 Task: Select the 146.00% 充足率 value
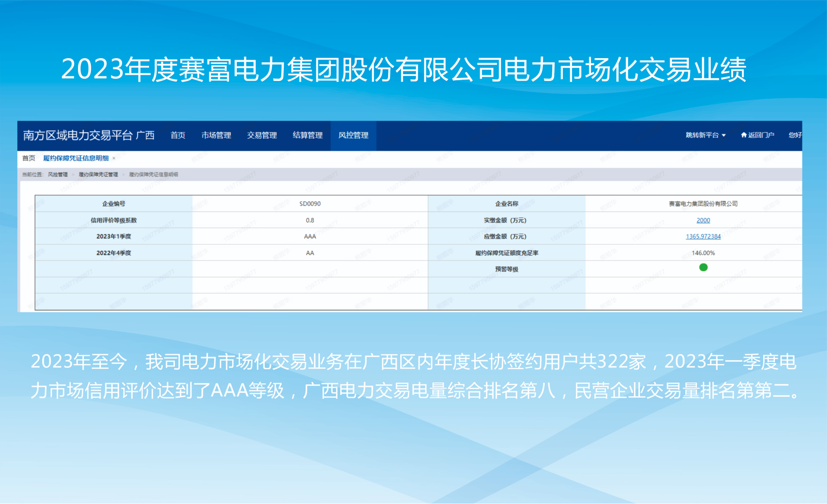(x=703, y=253)
